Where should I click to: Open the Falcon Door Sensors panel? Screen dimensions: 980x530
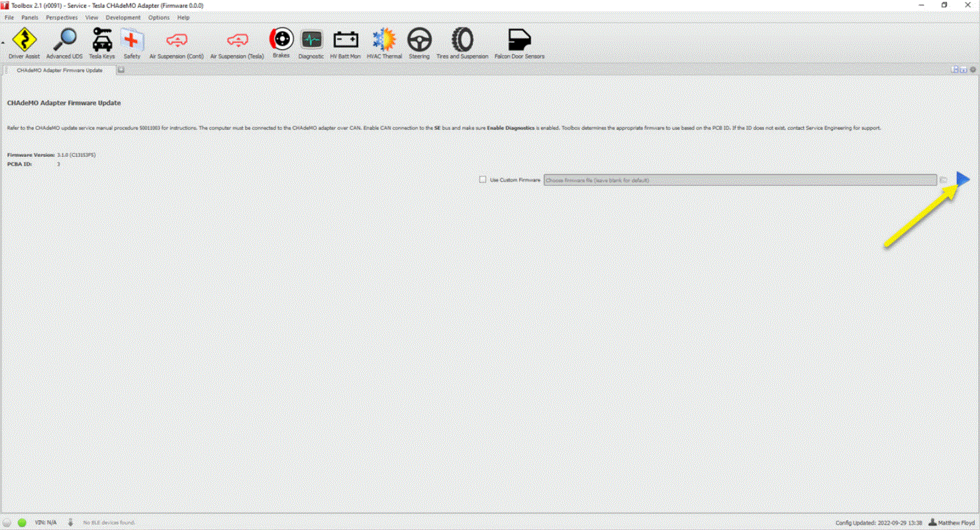[x=520, y=44]
